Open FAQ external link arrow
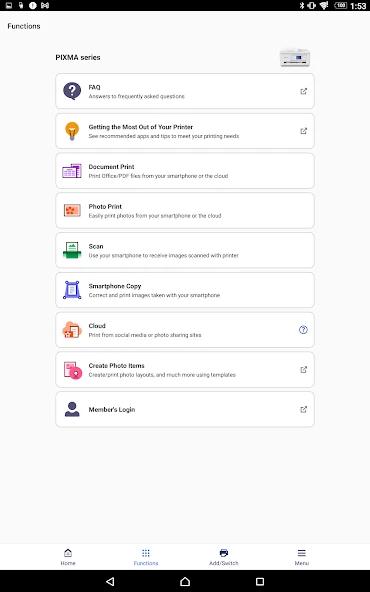This screenshot has width=370, height=592. pyautogui.click(x=304, y=91)
